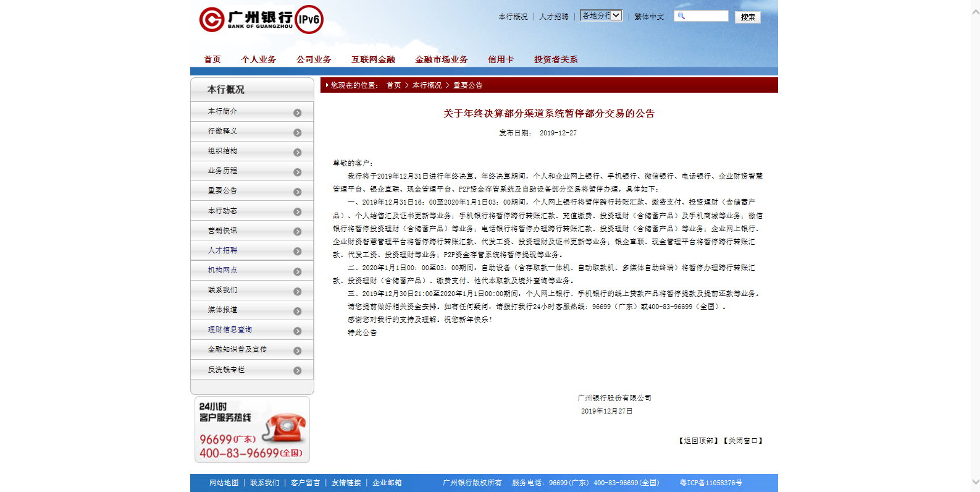Image resolution: width=980 pixels, height=492 pixels.
Task: Click the red telephone hotline image
Action: click(252, 430)
